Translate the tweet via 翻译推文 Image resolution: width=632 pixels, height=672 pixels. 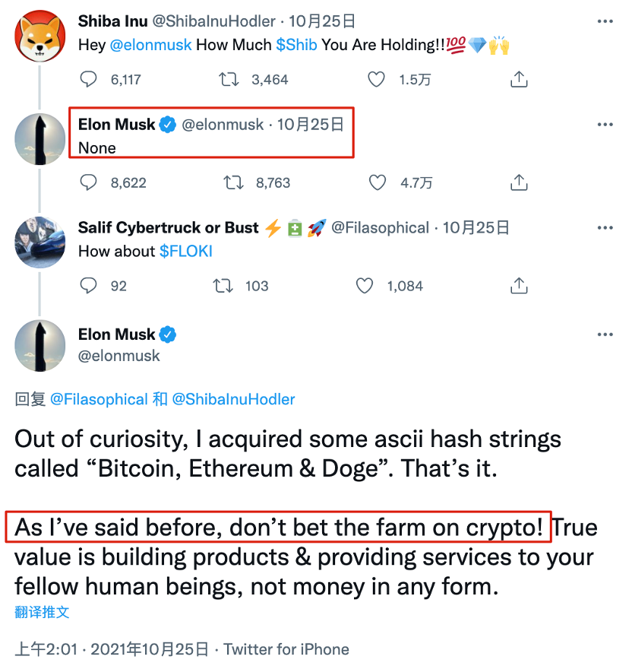click(42, 612)
